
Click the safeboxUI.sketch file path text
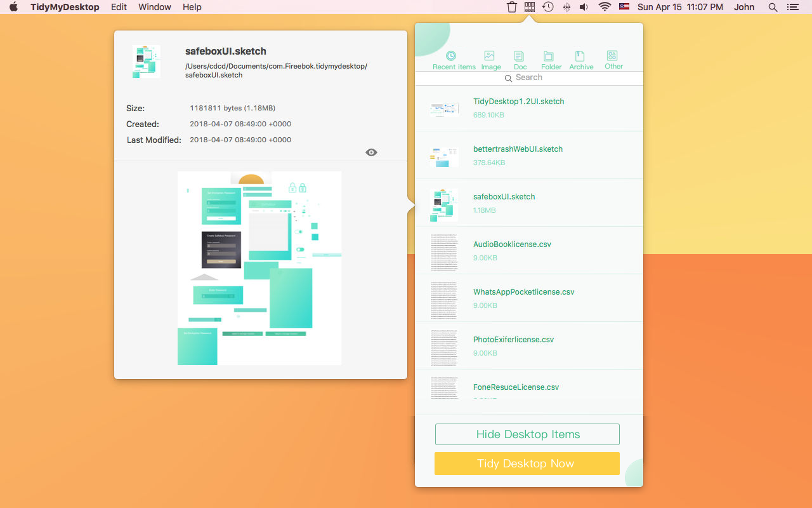click(x=277, y=70)
